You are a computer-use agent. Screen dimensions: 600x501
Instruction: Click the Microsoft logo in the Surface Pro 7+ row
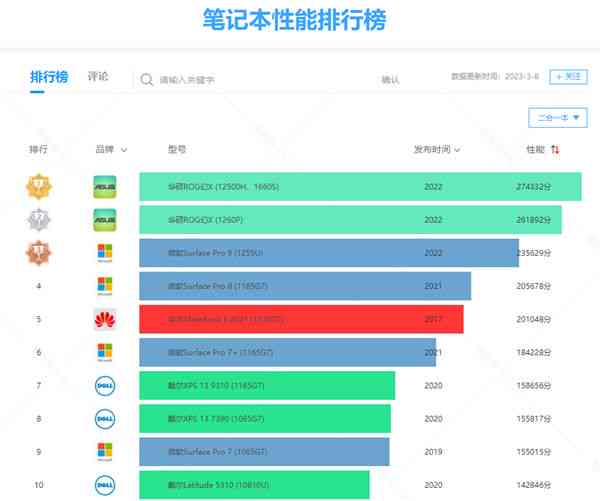click(105, 352)
